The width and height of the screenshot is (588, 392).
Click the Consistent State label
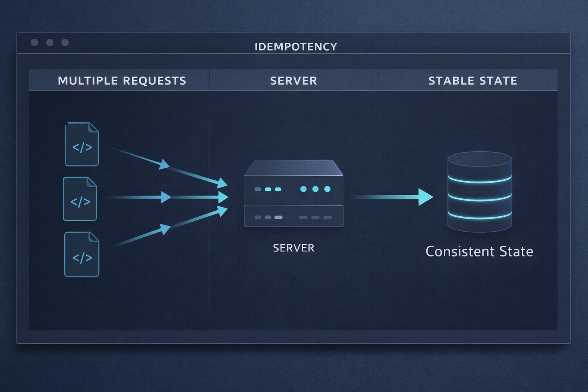479,251
